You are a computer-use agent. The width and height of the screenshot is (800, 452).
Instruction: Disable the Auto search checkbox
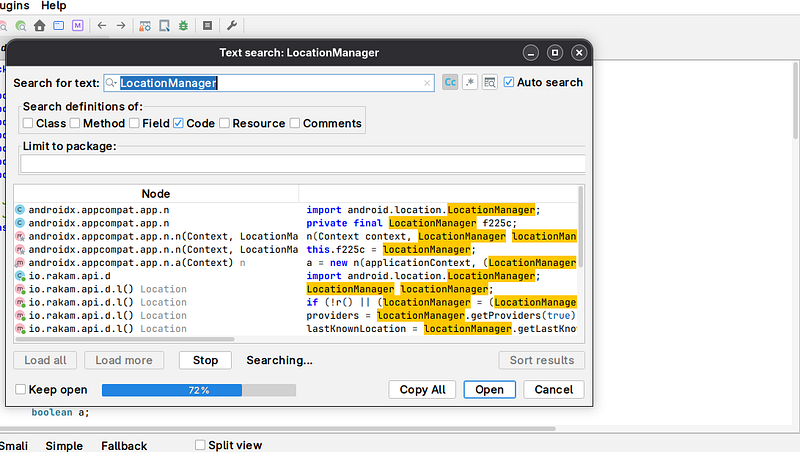509,82
